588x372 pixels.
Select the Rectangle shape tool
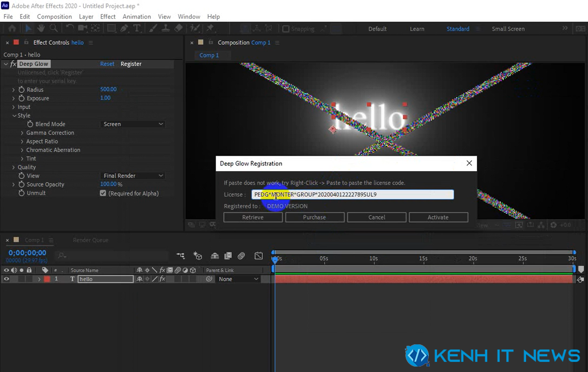(112, 28)
